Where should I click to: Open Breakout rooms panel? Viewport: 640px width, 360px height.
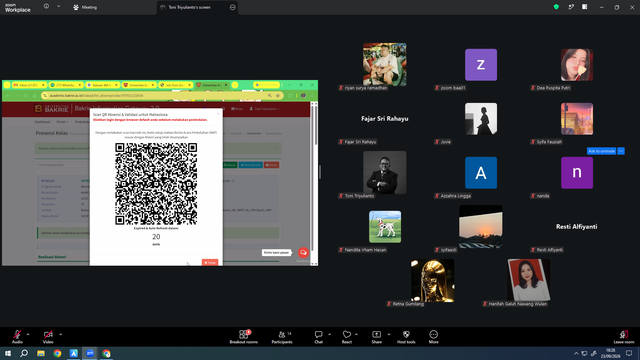click(244, 337)
